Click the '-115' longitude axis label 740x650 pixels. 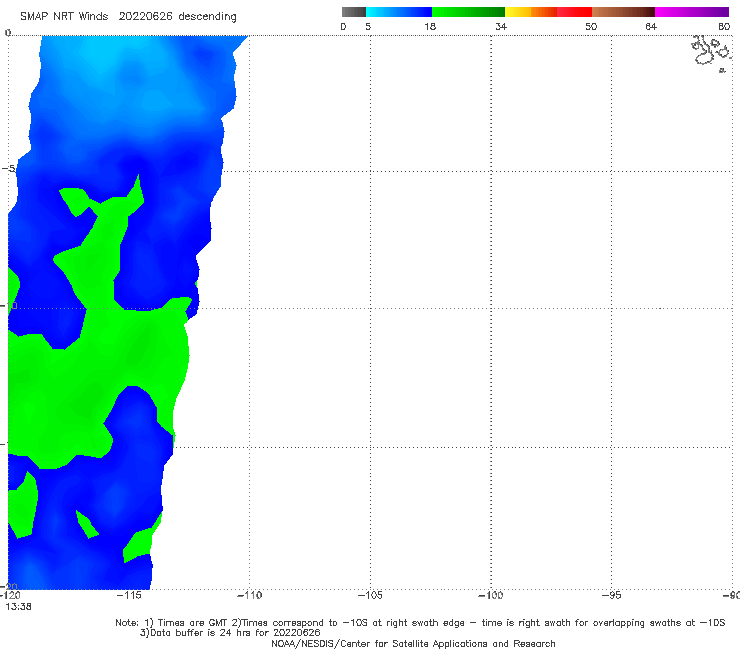(129, 595)
